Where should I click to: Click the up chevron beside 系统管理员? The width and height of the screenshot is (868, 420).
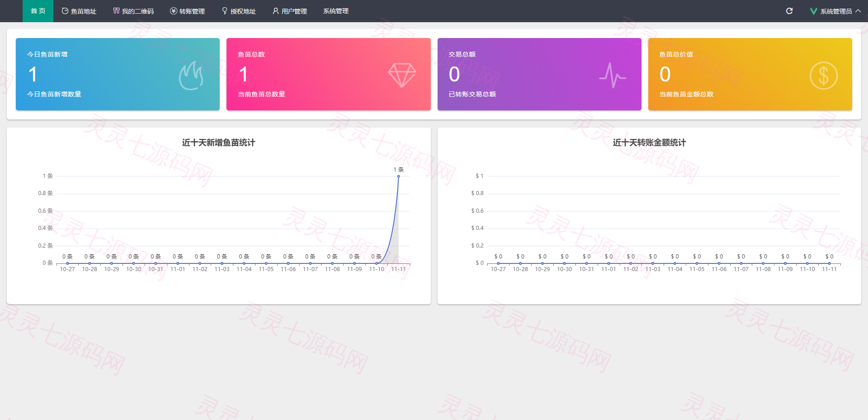[858, 10]
